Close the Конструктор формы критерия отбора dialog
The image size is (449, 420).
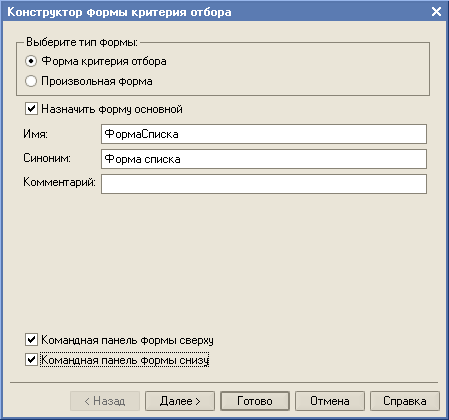[436, 12]
